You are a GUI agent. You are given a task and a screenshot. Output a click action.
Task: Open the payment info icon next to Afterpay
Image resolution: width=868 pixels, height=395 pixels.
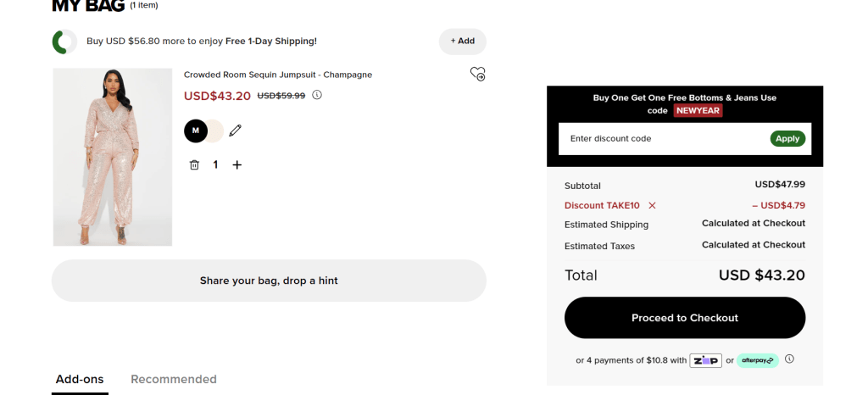tap(789, 359)
